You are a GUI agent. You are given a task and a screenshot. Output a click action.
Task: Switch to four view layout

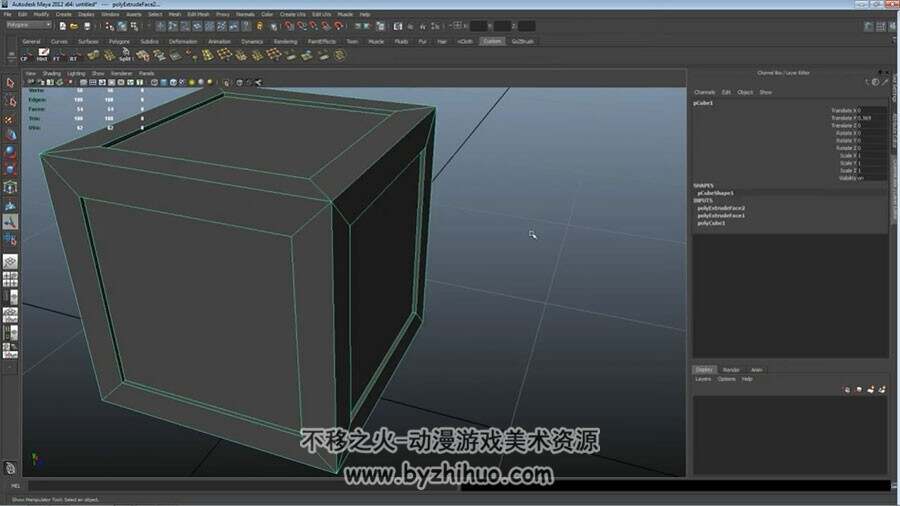click(10, 279)
